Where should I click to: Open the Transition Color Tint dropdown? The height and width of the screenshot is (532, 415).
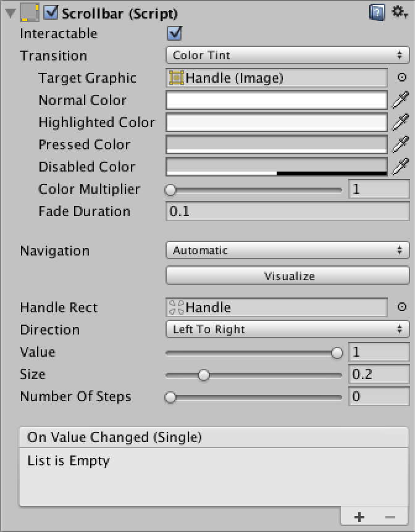[287, 56]
